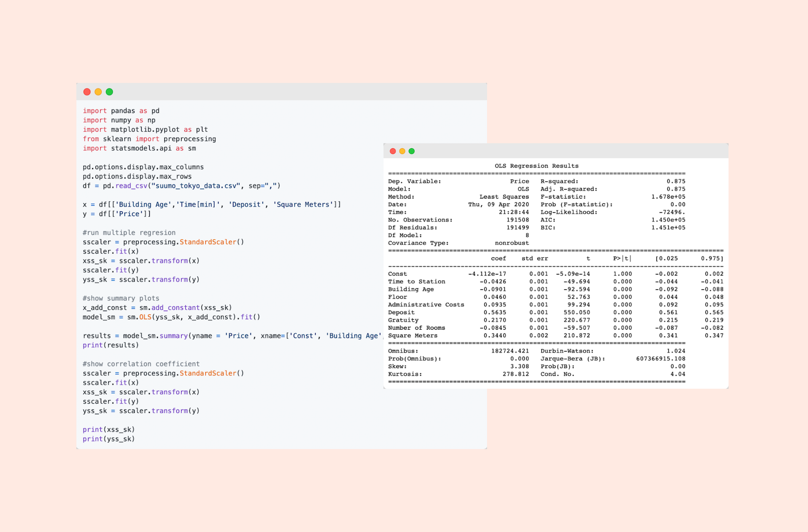Minimize the code window using yellow button
This screenshot has height=532, width=808.
[x=98, y=92]
